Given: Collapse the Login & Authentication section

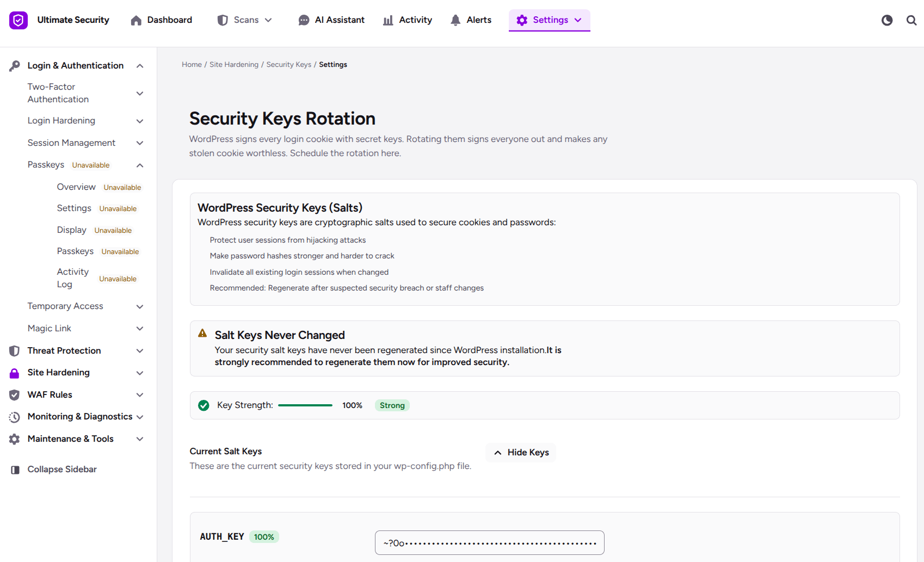Looking at the screenshot, I should click(140, 66).
